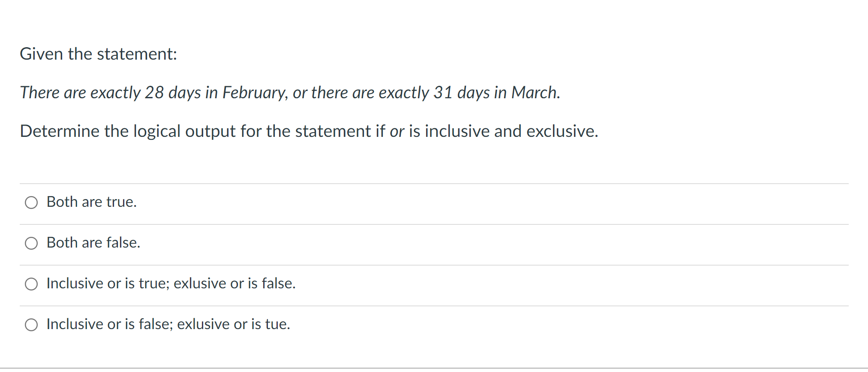Pick the answer mentioning inclusive or is true
The width and height of the screenshot is (868, 372).
tap(171, 283)
